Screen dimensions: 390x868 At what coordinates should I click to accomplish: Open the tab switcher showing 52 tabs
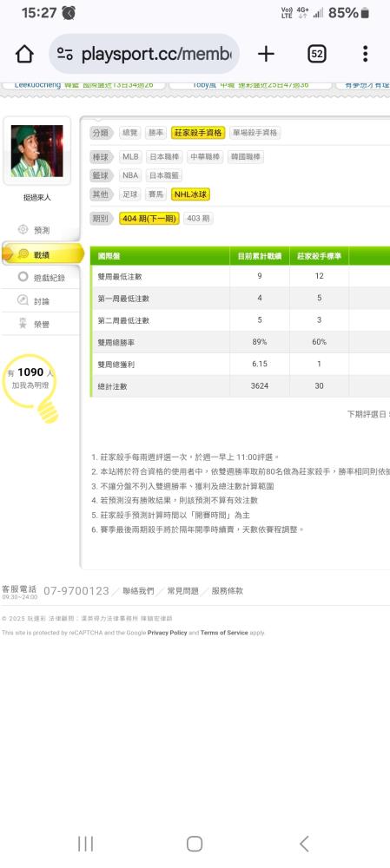coord(316,54)
